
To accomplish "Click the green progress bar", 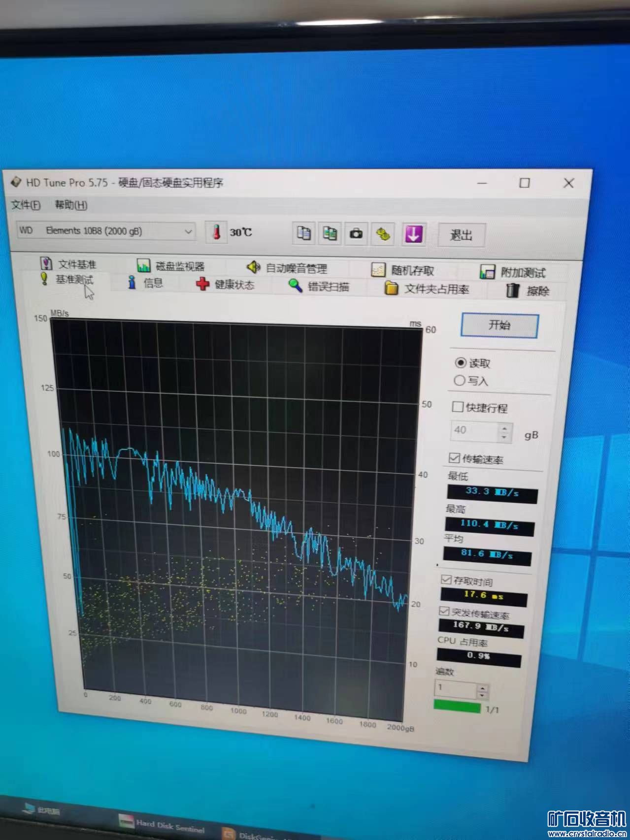I will pyautogui.click(x=457, y=707).
